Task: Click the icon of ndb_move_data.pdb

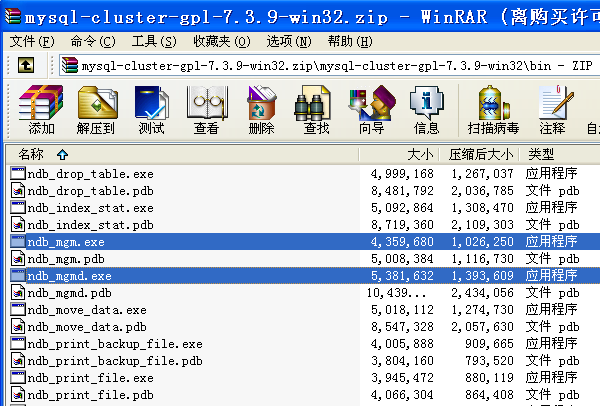Action: tap(18, 327)
